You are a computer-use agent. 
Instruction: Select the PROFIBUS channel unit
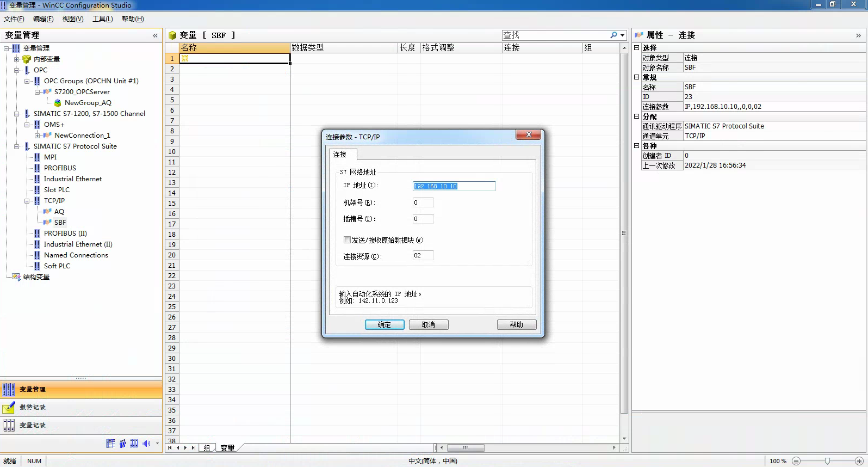(60, 168)
